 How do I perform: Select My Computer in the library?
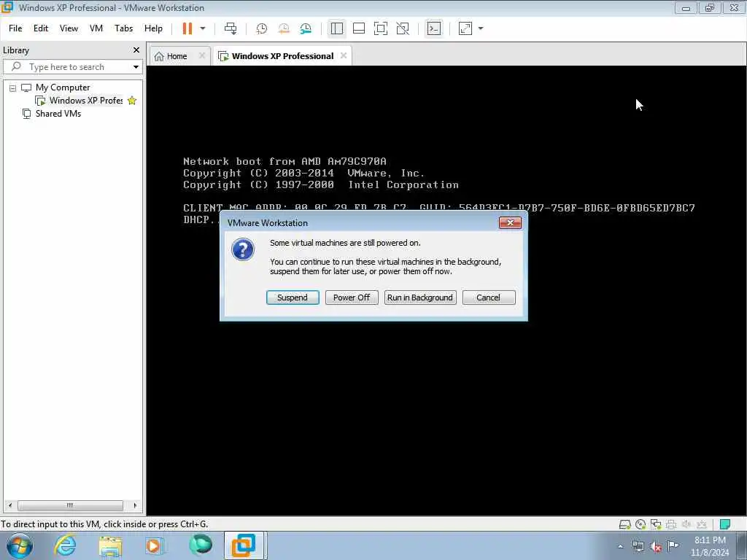[x=63, y=87]
